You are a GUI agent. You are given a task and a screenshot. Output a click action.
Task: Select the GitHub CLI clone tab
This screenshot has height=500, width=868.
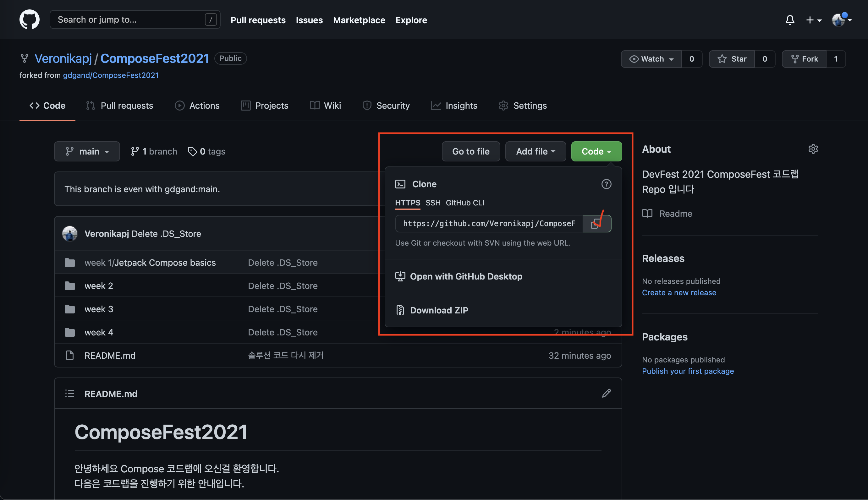point(465,203)
